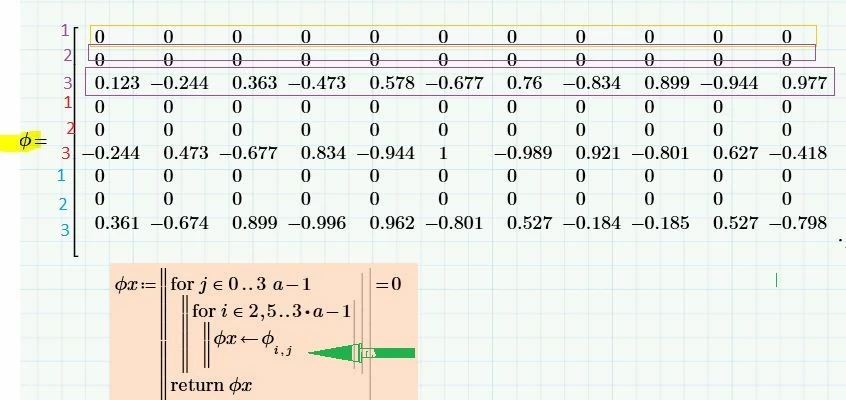
Task: Click matrix value −0.184
Action: [591, 223]
